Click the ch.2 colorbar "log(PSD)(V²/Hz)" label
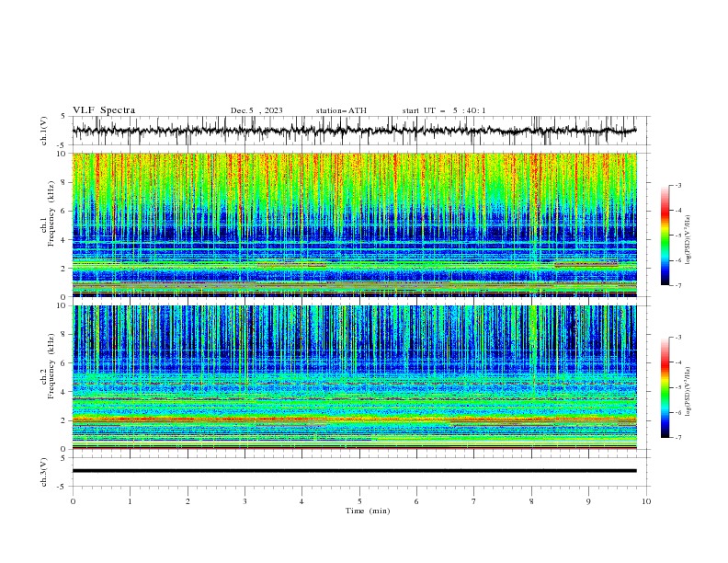This screenshot has width=728, height=563. [x=688, y=392]
